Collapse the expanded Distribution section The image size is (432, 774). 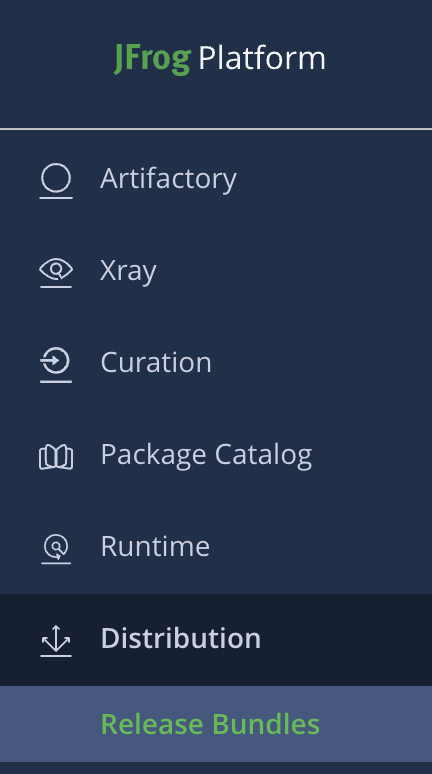tap(216, 640)
